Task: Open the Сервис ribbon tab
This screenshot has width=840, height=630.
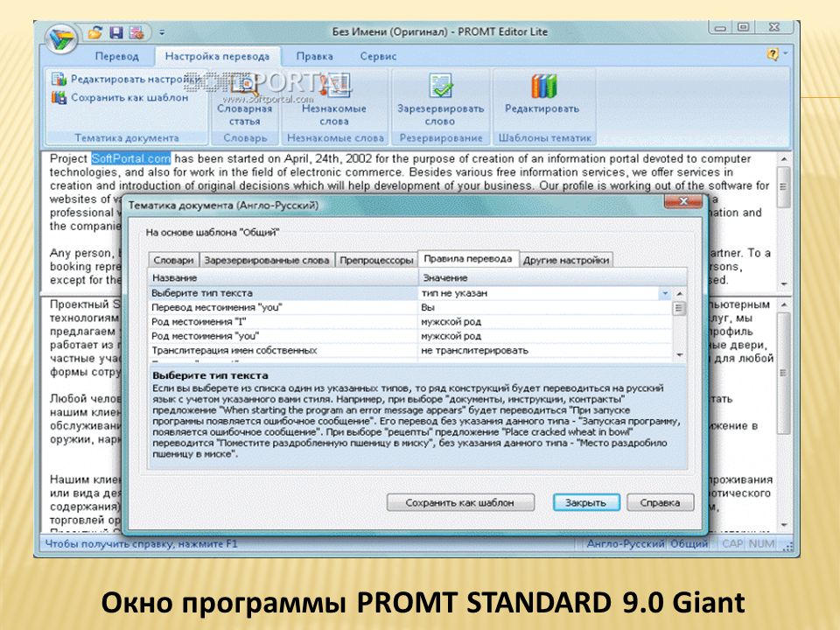Action: (x=378, y=56)
